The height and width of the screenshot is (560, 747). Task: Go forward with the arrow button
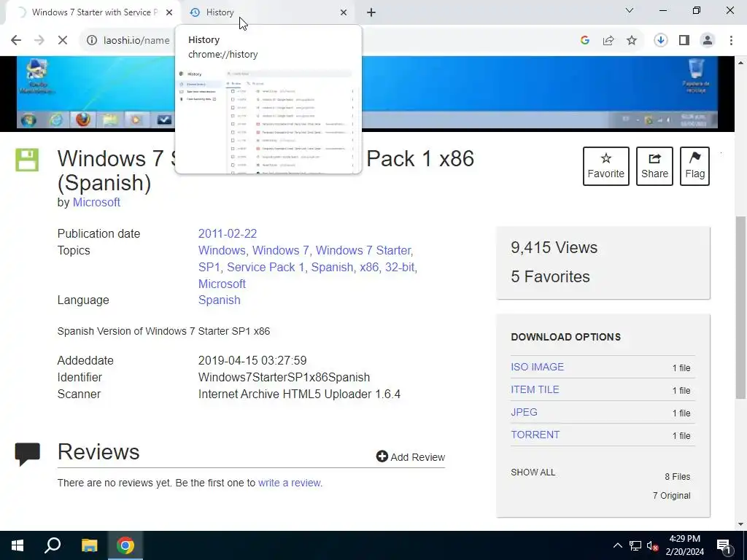pyautogui.click(x=39, y=41)
